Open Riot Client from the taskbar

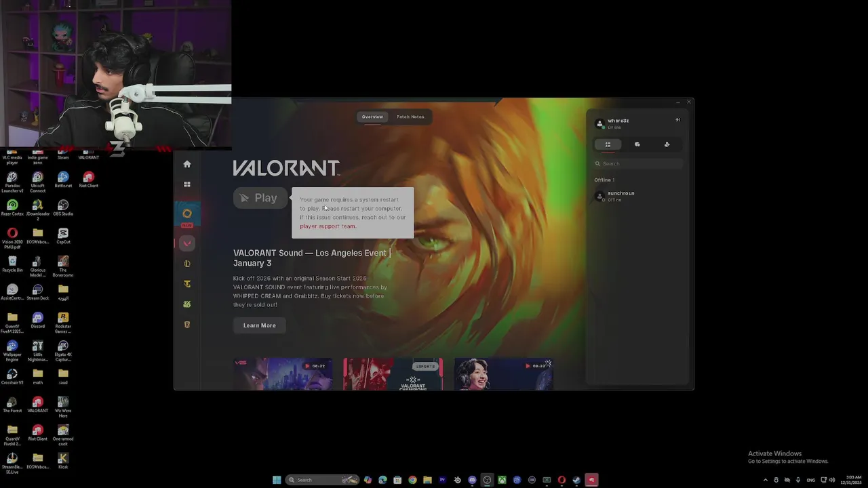click(x=591, y=480)
